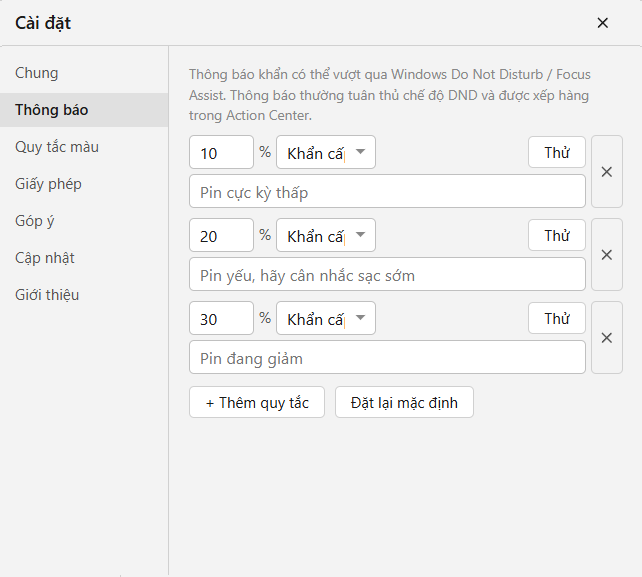The height and width of the screenshot is (577, 642).
Task: Remove the 20% notification rule
Action: coord(607,255)
